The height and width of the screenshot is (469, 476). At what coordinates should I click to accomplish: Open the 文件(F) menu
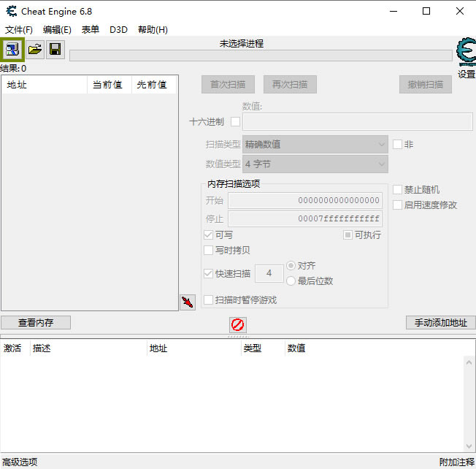tap(19, 30)
